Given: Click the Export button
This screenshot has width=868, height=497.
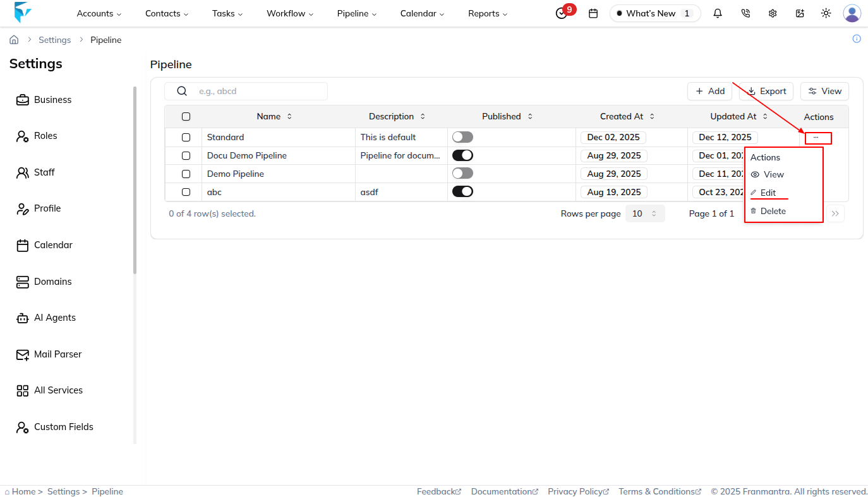Looking at the screenshot, I should (x=767, y=91).
